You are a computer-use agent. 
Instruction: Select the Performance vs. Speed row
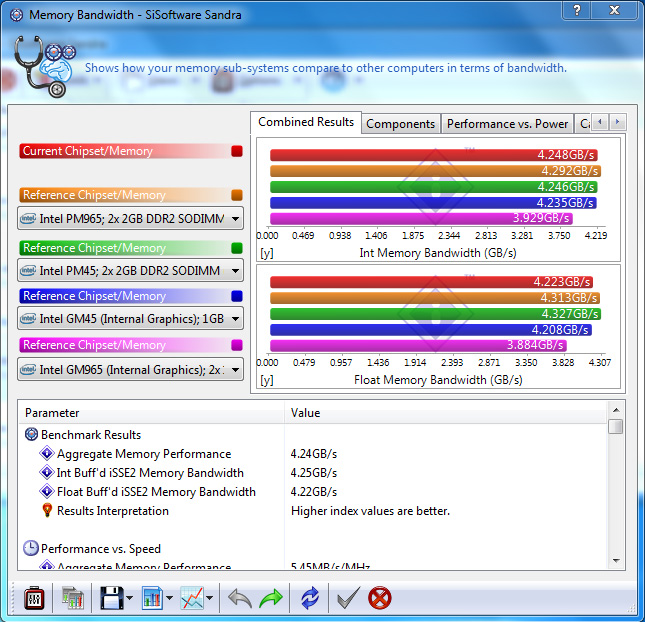[313, 549]
